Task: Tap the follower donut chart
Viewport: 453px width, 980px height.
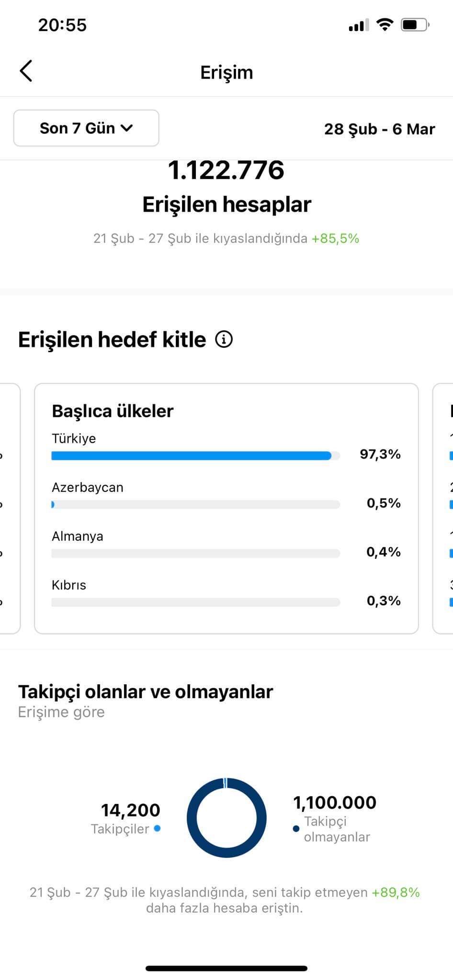Action: 226,818
